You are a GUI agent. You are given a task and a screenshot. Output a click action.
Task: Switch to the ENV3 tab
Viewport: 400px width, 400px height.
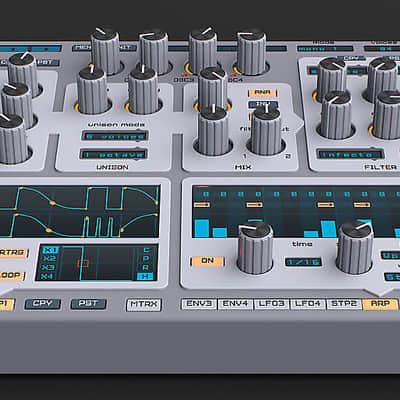(x=199, y=304)
